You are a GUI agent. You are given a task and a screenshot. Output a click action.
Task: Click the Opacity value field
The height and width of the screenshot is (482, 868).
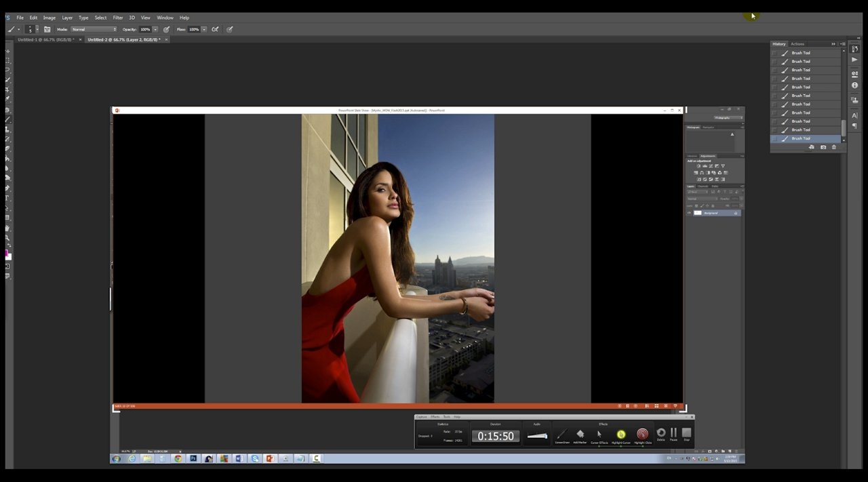[145, 29]
